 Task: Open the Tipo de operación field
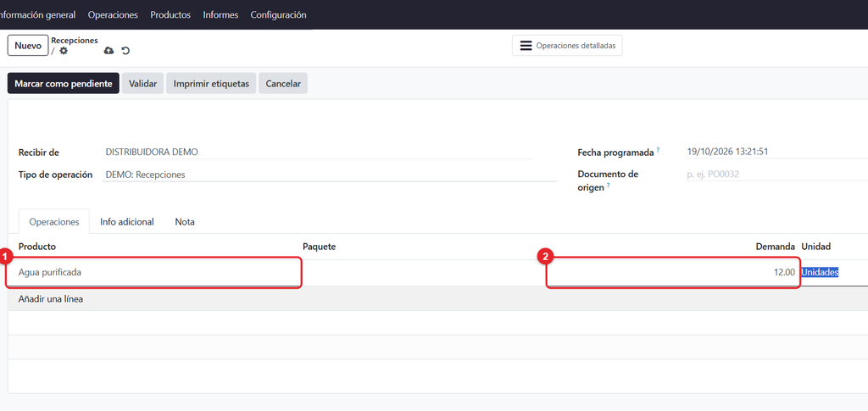(330, 175)
